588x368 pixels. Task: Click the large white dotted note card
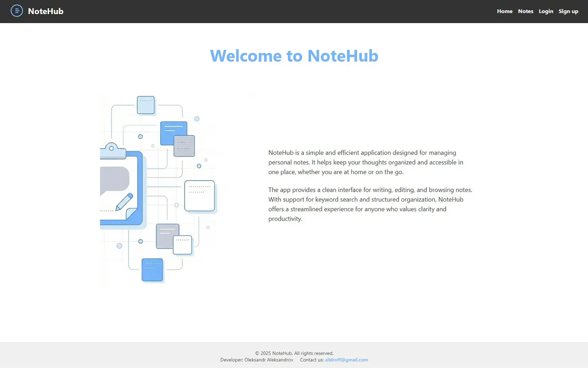click(x=199, y=196)
